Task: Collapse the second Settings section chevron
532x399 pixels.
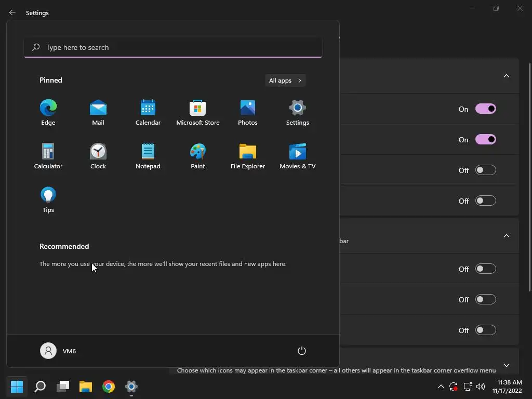Action: coord(506,236)
